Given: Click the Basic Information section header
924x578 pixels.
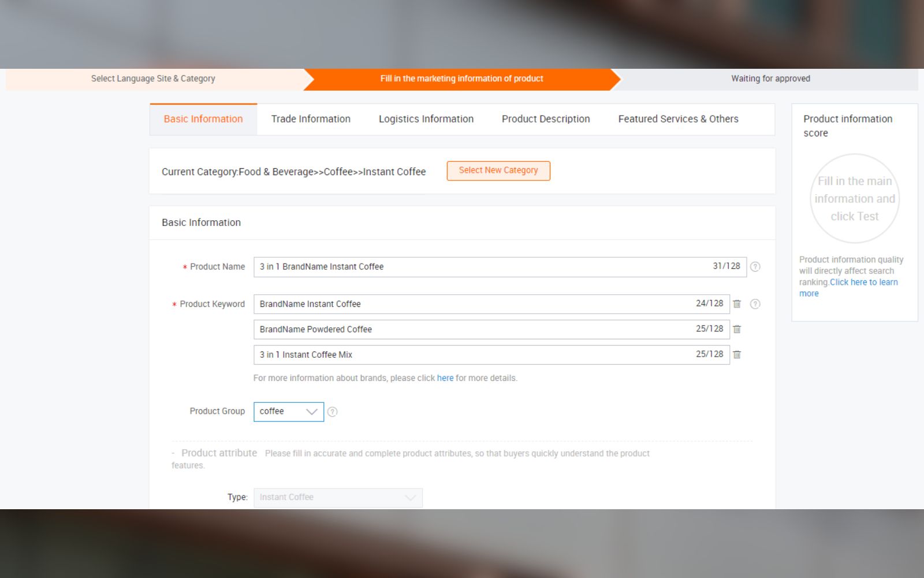Looking at the screenshot, I should [201, 223].
